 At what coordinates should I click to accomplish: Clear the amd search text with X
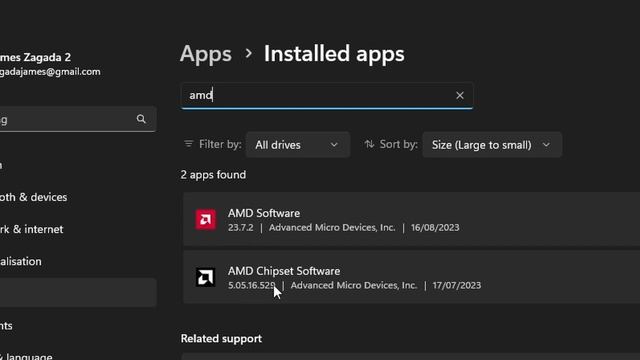coord(460,96)
